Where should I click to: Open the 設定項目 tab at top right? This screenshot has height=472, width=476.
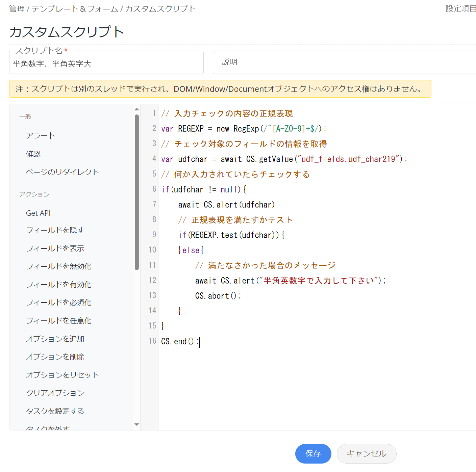pyautogui.click(x=460, y=9)
